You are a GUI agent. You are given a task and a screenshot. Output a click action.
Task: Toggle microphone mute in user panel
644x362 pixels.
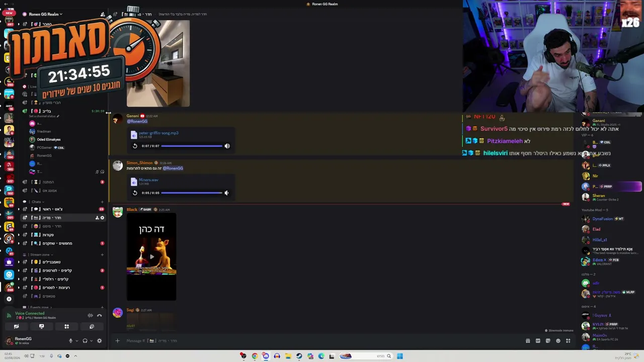70,341
